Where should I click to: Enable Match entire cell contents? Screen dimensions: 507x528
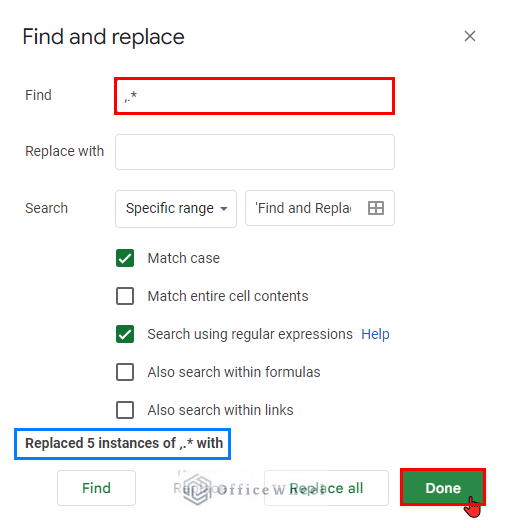point(125,296)
